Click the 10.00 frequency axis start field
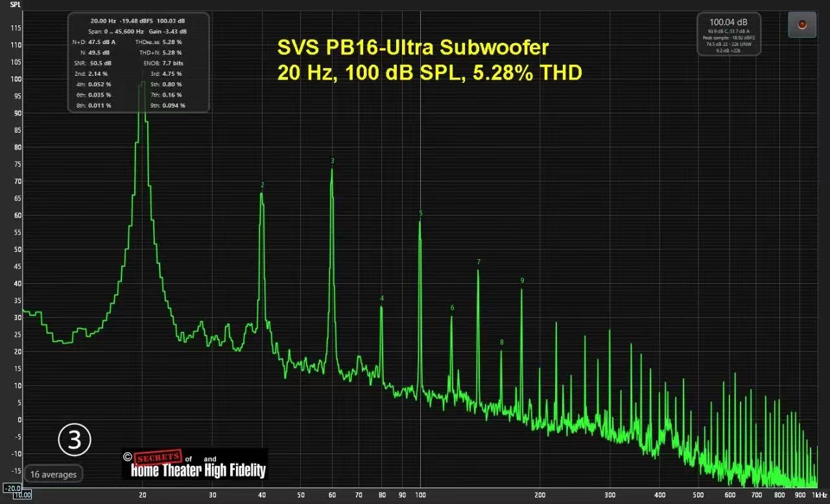The height and width of the screenshot is (504, 830). point(23,495)
